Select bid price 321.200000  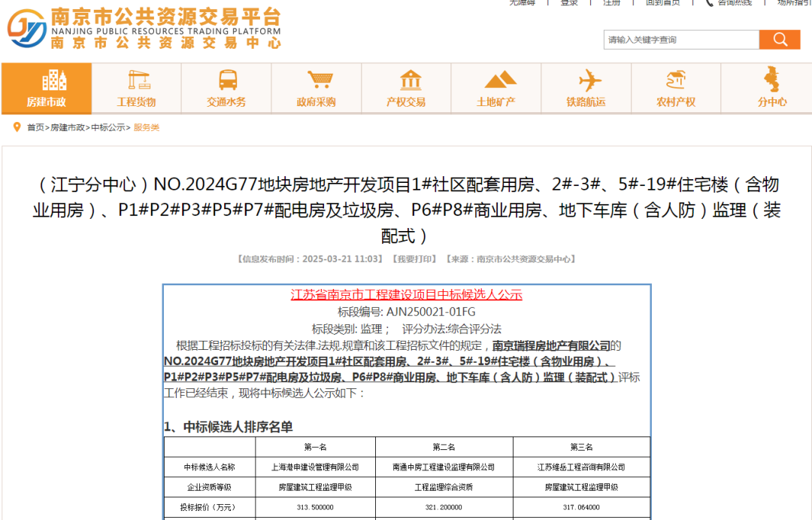(x=444, y=507)
